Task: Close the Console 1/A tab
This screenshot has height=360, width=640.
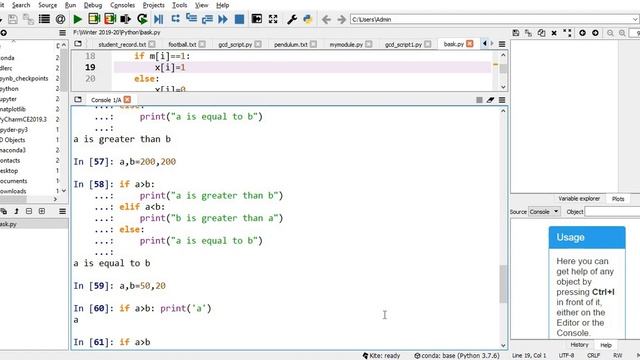Action: [127, 100]
